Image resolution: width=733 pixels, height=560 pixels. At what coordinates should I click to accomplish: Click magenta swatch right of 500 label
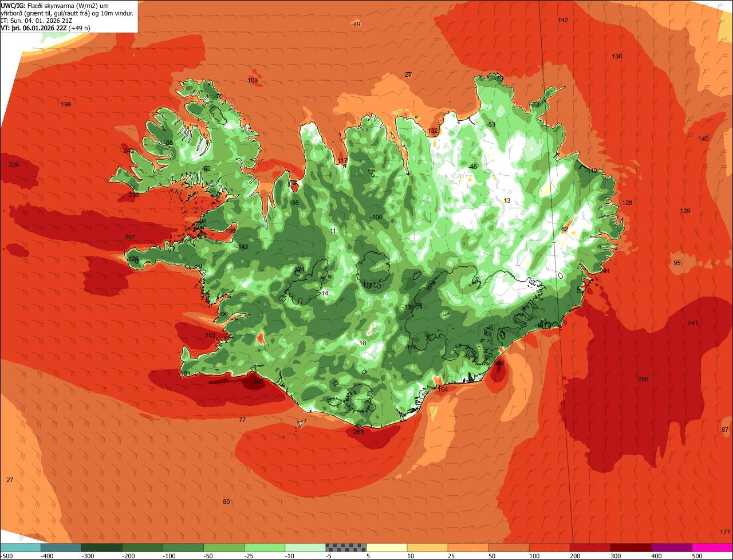coord(712,547)
